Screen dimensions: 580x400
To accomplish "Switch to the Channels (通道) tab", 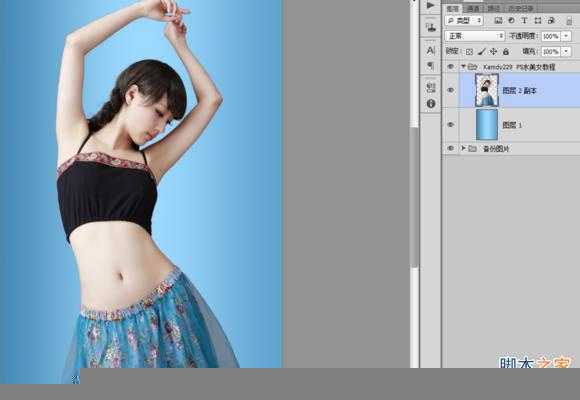I will click(473, 9).
